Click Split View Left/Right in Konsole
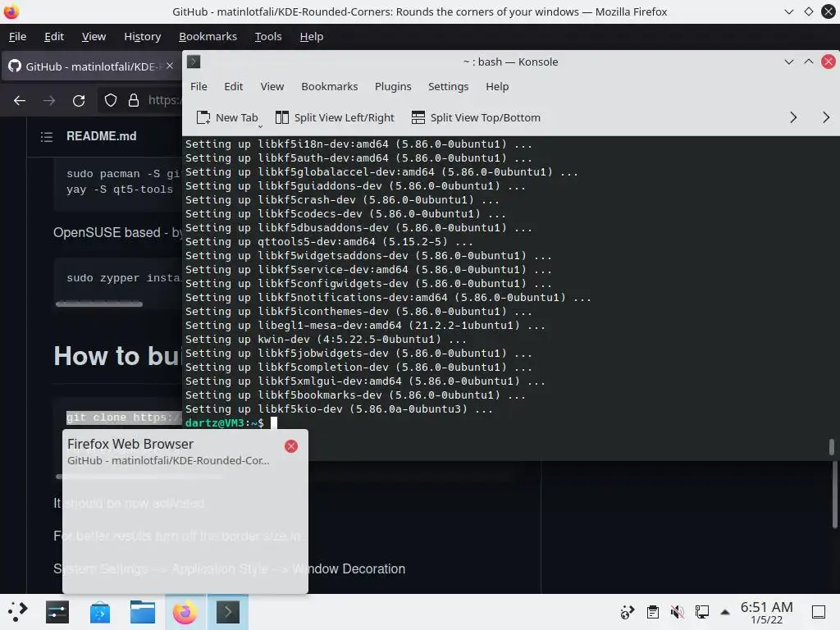This screenshot has height=630, width=840. pos(335,117)
